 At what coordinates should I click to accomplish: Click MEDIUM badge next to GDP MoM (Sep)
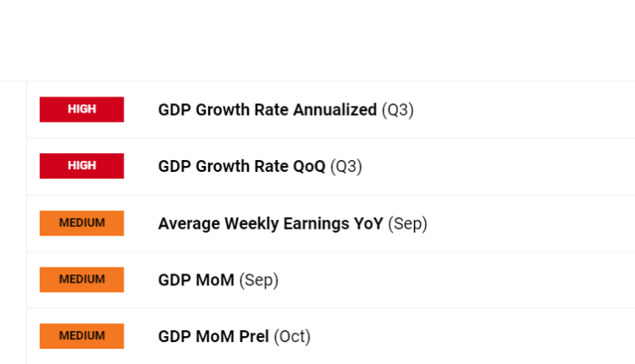click(x=81, y=279)
